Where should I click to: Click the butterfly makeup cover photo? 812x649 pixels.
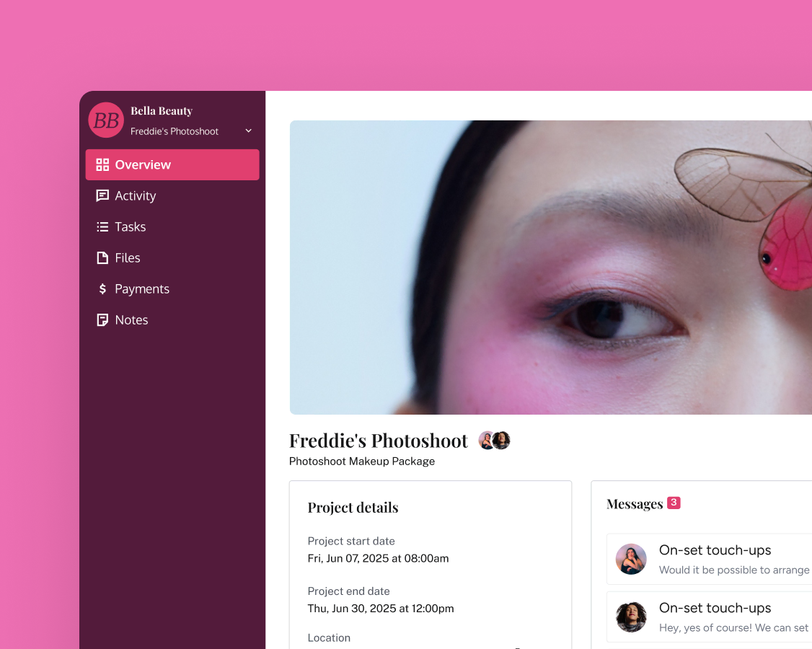tap(551, 268)
